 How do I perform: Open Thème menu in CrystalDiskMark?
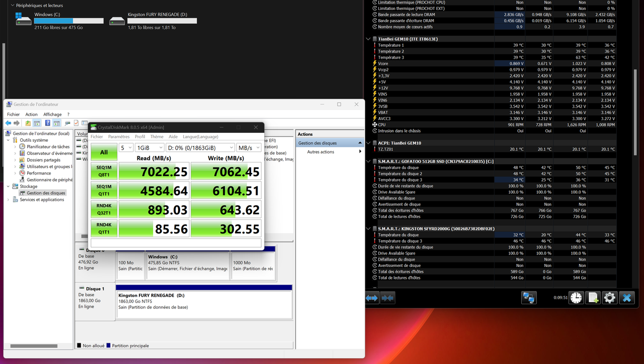point(157,137)
